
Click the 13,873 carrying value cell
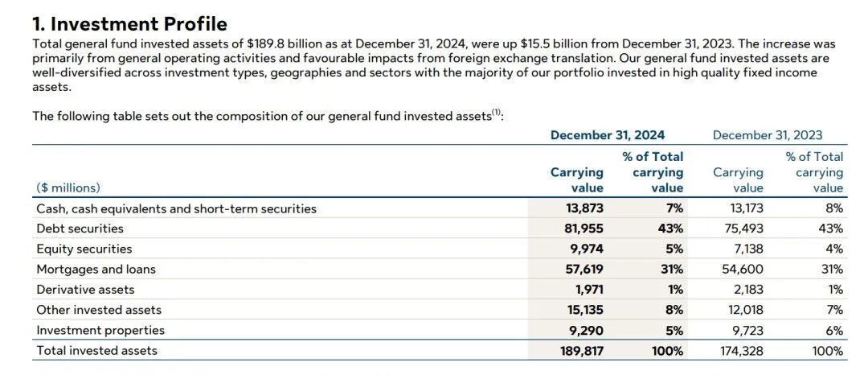coord(584,208)
